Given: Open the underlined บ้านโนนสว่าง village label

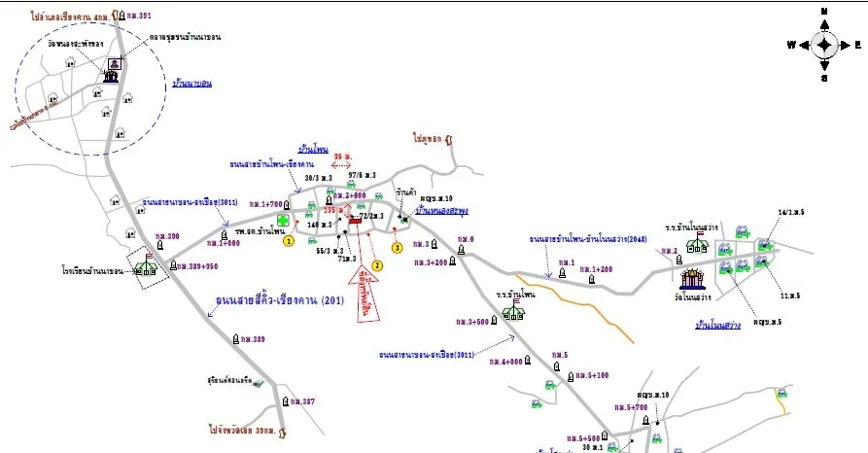Looking at the screenshot, I should [x=717, y=325].
